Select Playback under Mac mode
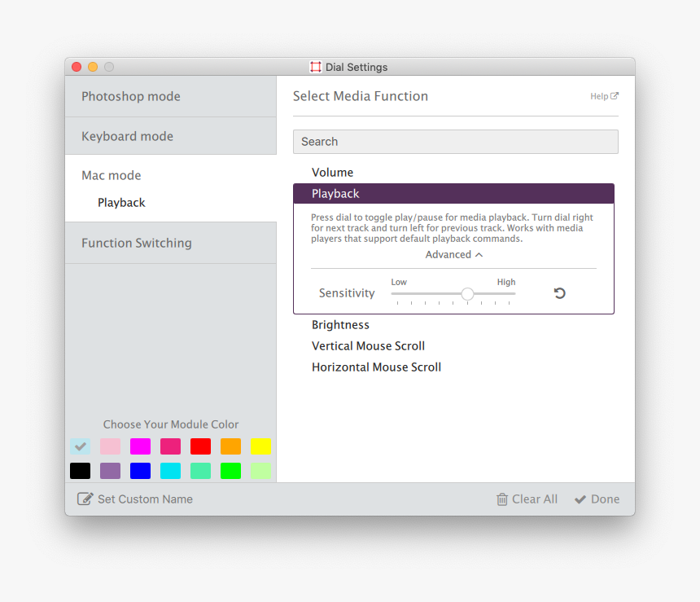 (121, 202)
